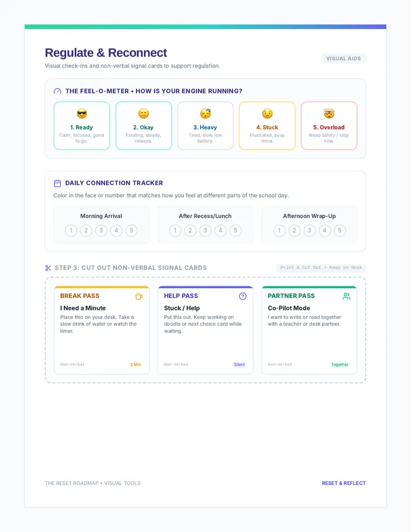This screenshot has width=411, height=532.
Task: Click the 'Morning Arrival' label
Action: (x=101, y=216)
